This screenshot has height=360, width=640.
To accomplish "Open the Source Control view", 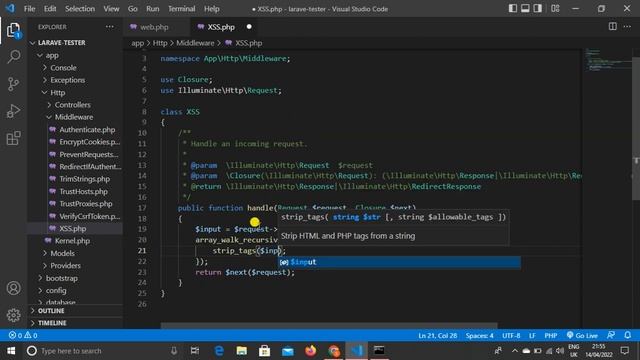I will click(13, 84).
